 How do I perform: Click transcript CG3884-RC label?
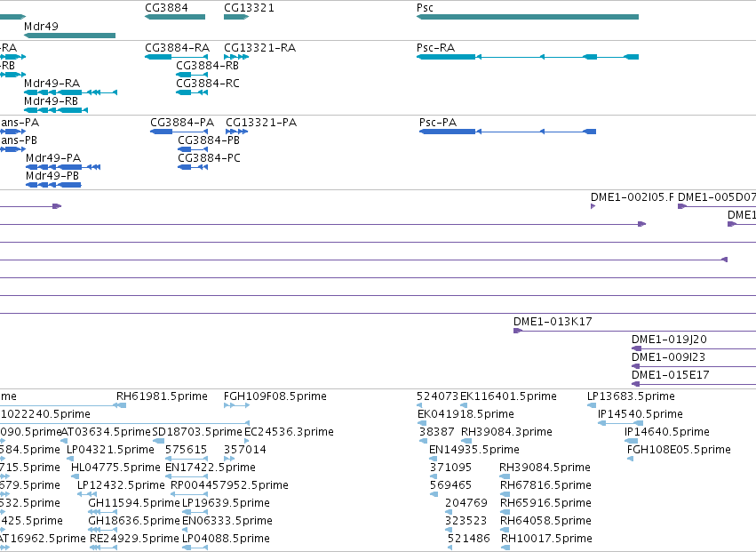coord(207,84)
